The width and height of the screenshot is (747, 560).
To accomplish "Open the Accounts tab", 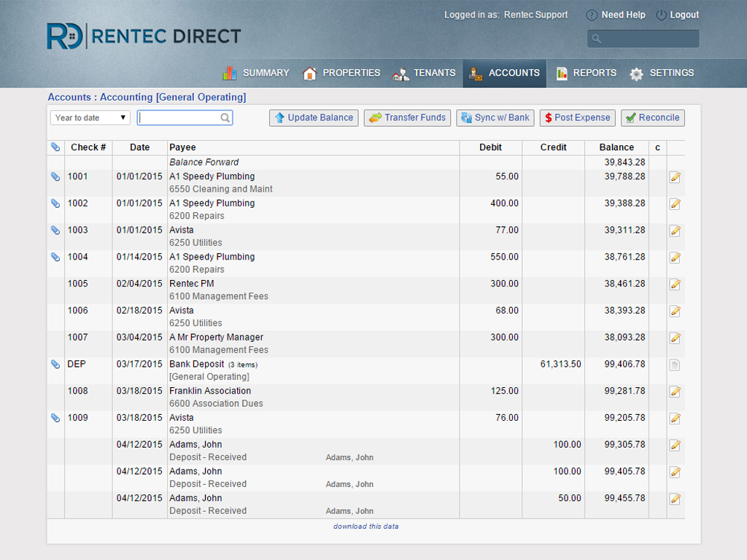I will (x=505, y=73).
